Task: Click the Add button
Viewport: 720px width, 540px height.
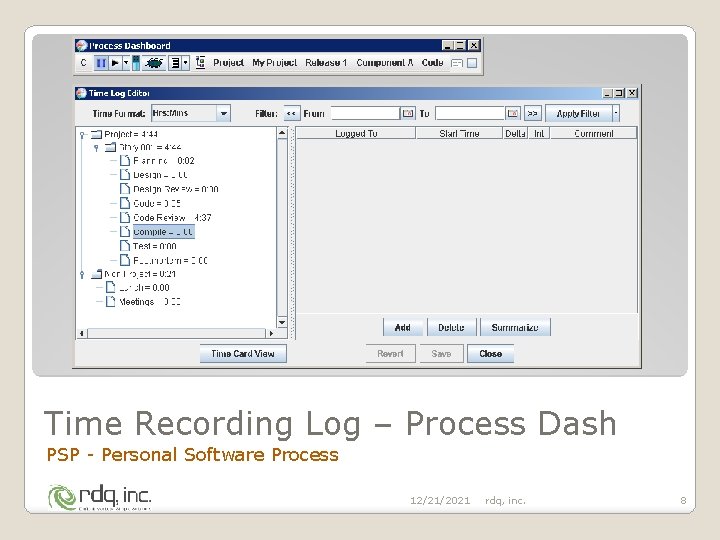Action: click(402, 327)
